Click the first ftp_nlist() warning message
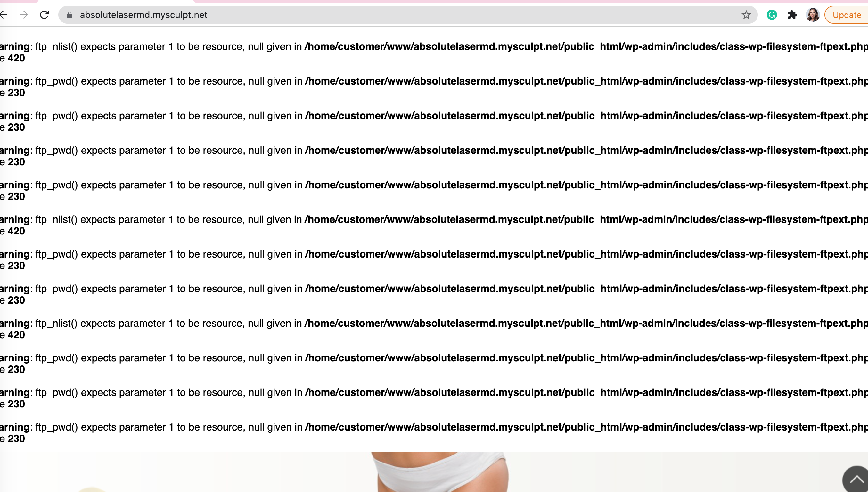 coord(434,52)
